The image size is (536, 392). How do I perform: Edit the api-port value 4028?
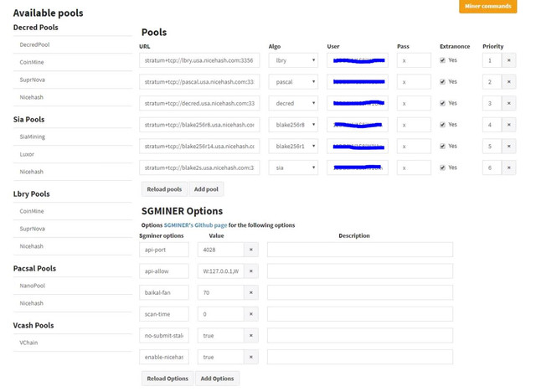coord(221,250)
